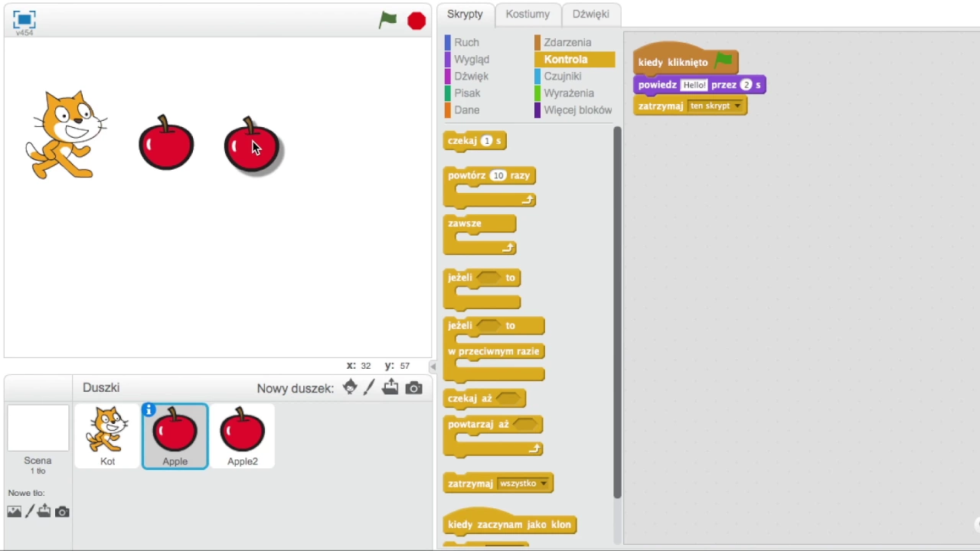
Task: Click the powtarzaj aż block
Action: 493,435
